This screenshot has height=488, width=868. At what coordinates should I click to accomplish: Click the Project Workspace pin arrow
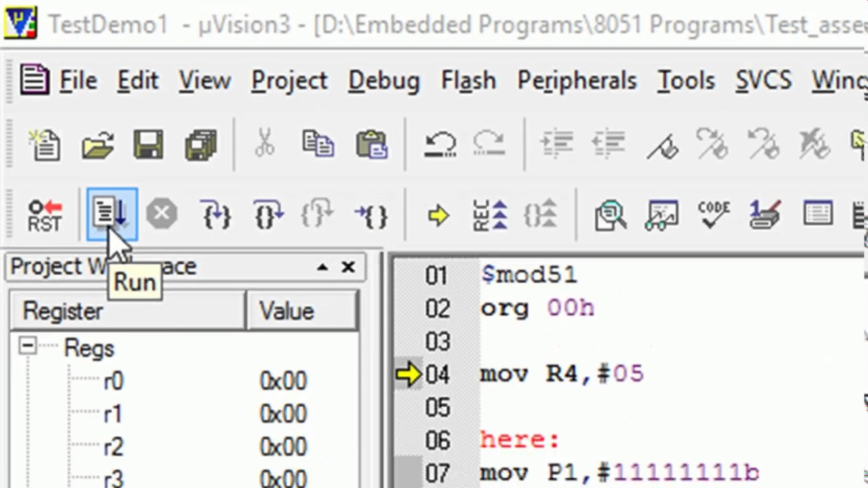[x=322, y=267]
